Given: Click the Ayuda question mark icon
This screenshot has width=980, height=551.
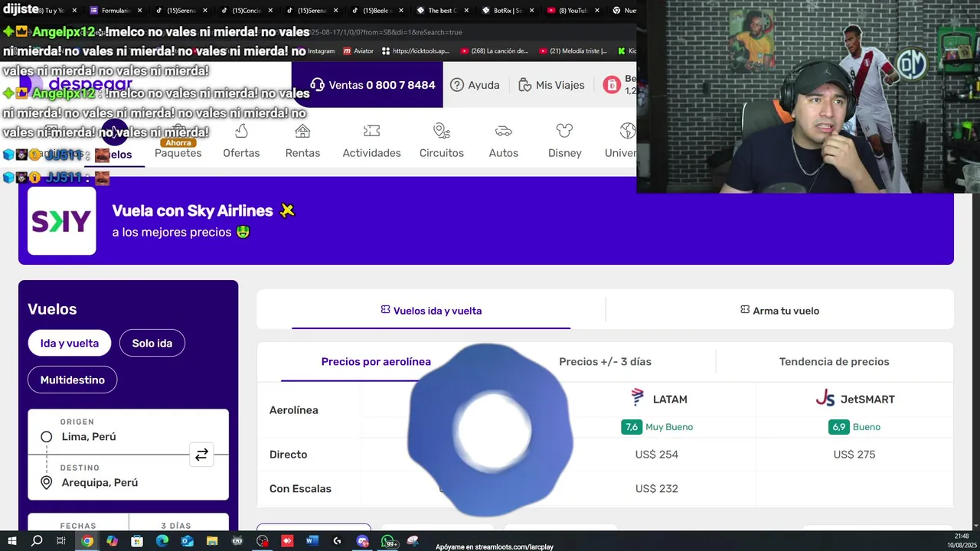Looking at the screenshot, I should (457, 85).
